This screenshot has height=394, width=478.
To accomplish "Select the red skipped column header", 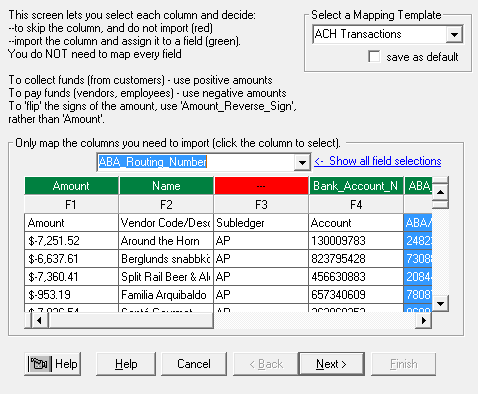I will coord(261,186).
